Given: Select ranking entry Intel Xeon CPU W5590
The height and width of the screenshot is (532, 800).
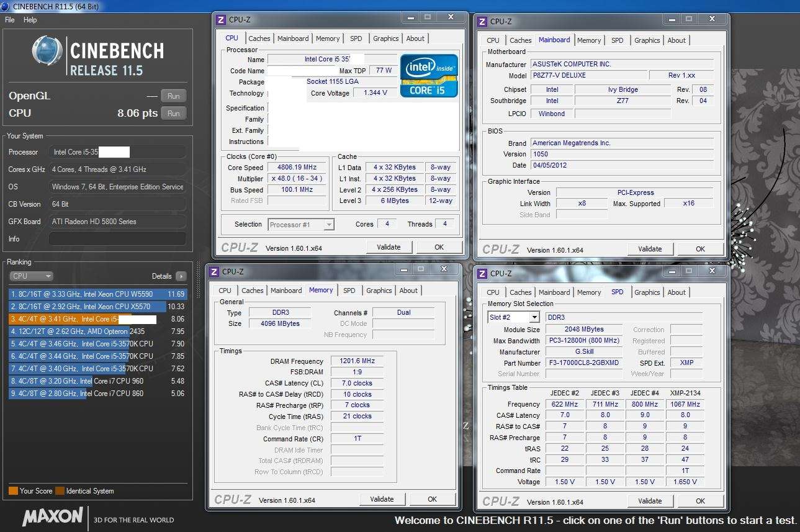Looking at the screenshot, I should (x=97, y=294).
